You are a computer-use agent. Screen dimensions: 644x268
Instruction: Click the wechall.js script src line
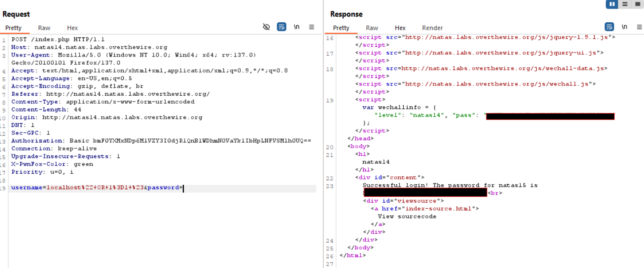[475, 84]
